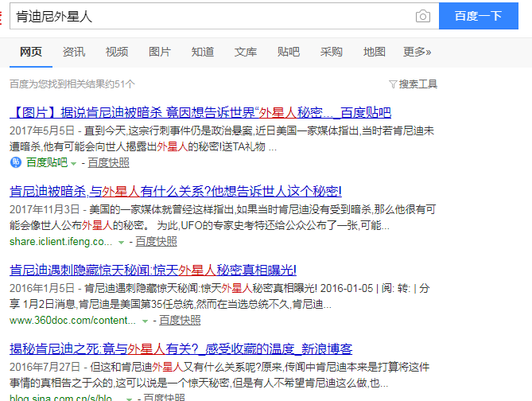Expand dropdown arrow next to 百度贴吧 source

click(74, 164)
